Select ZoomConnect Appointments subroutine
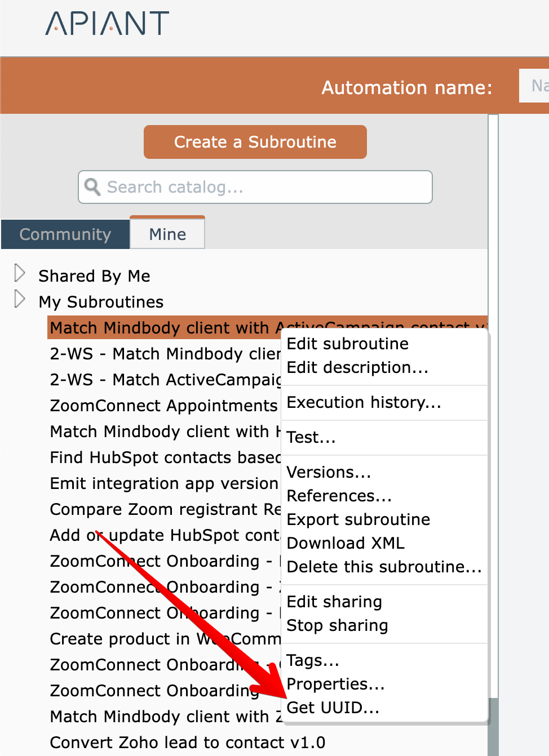The height and width of the screenshot is (756, 549). (x=163, y=406)
